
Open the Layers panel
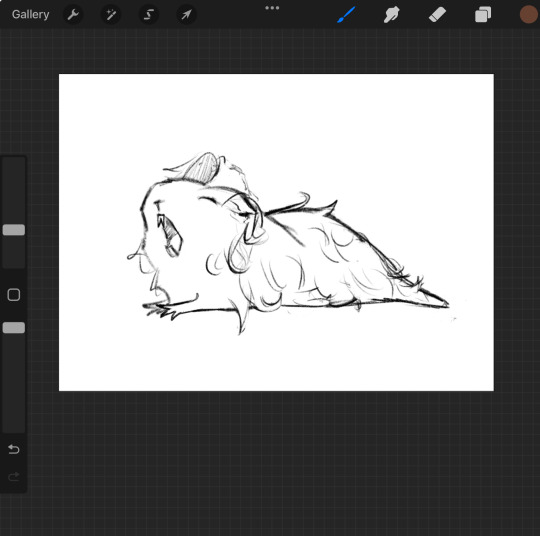pyautogui.click(x=483, y=15)
